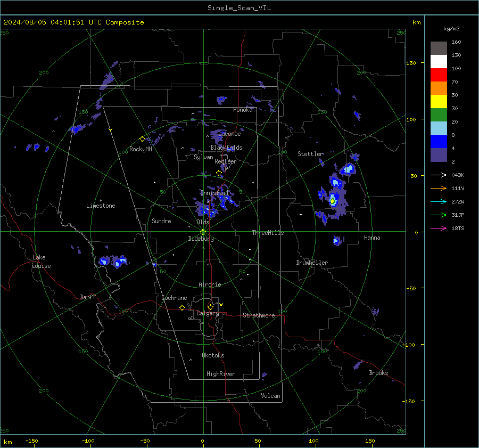Click the orange 50-70 legend color swatch

tap(439, 88)
